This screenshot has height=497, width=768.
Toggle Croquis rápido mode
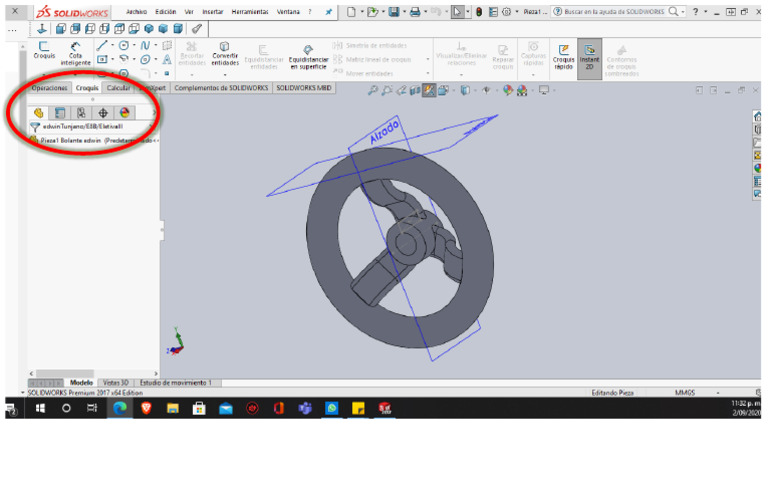(563, 55)
